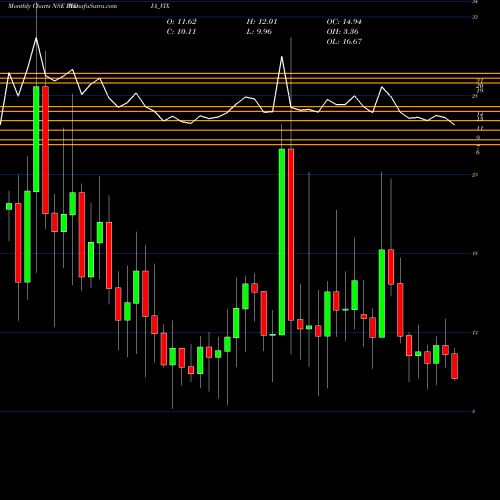Click the IA_VIX symbol label
The image size is (500, 500).
160,6
